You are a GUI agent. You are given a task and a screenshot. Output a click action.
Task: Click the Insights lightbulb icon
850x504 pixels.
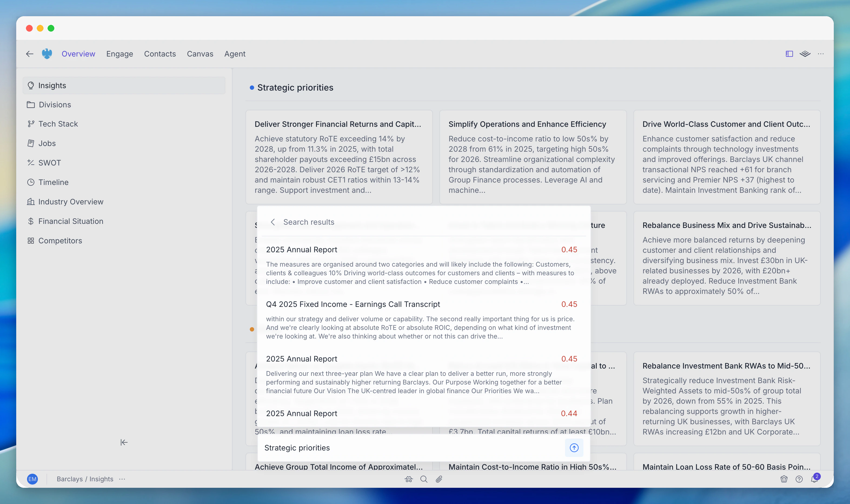click(x=31, y=85)
